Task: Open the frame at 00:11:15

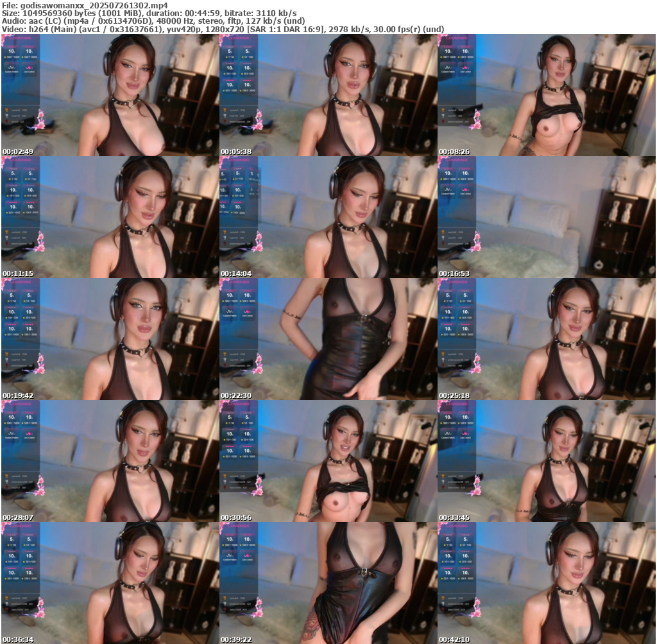Action: pyautogui.click(x=110, y=217)
